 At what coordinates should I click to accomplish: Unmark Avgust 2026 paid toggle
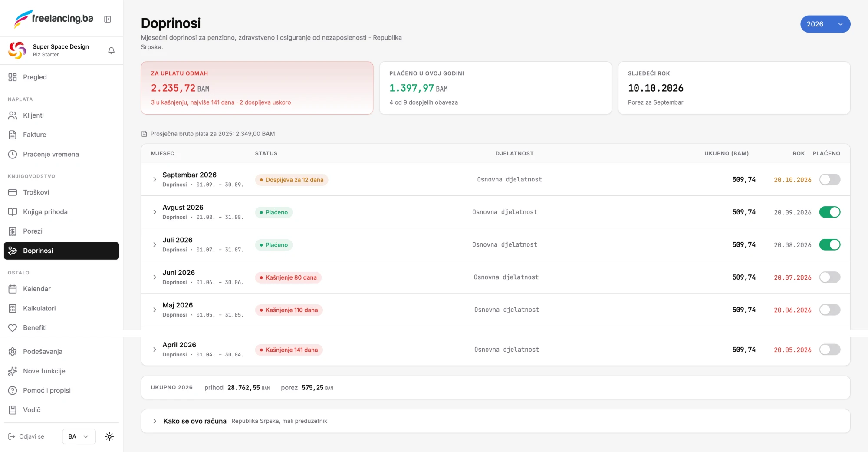(830, 212)
